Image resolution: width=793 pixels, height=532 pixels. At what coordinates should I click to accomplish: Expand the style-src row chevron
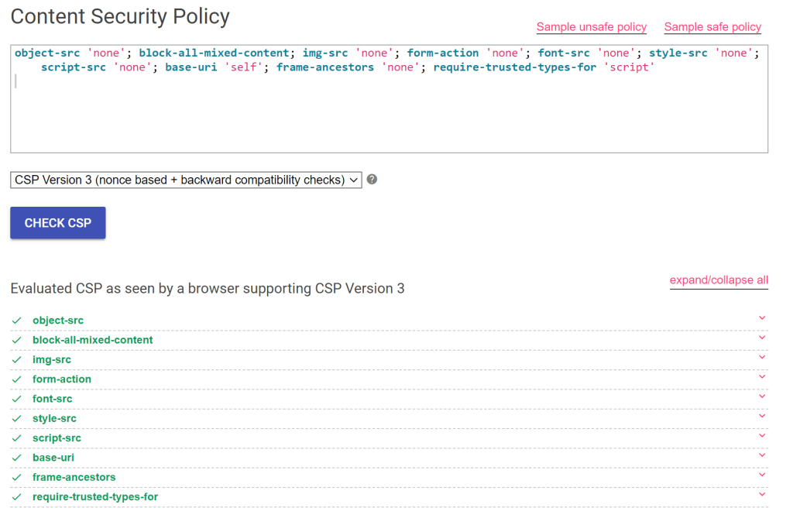[x=762, y=417]
